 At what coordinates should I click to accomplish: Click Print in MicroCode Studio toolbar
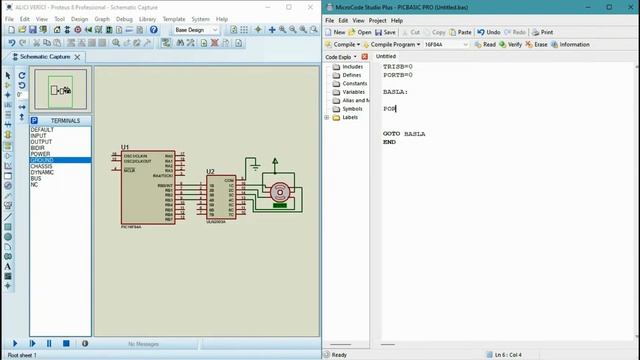point(543,32)
